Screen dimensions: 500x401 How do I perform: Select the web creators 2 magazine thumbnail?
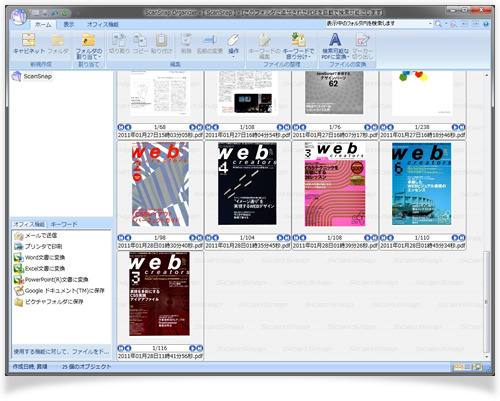coord(160,184)
